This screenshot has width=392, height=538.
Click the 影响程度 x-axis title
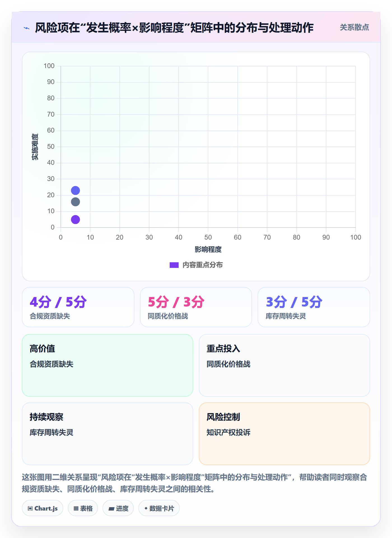click(208, 249)
